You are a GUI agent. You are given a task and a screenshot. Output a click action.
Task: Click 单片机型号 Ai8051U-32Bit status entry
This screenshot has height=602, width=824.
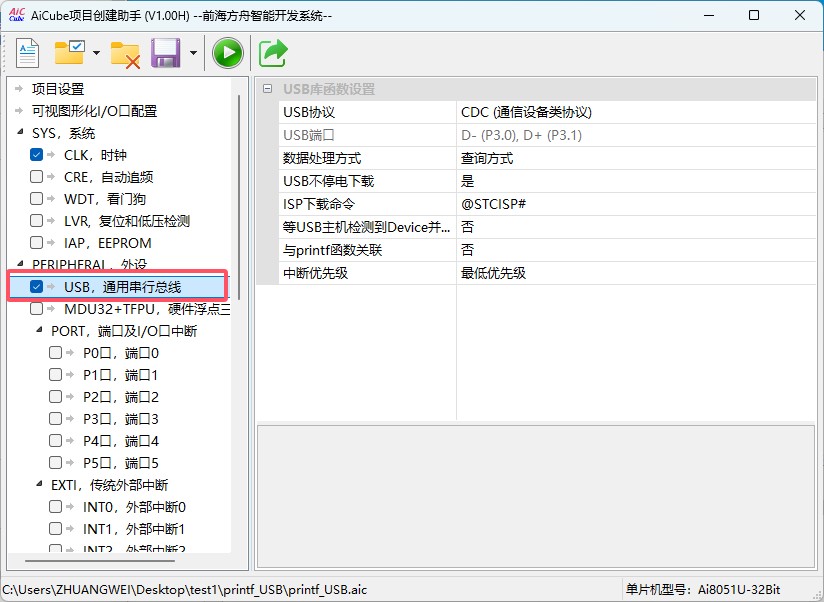(x=703, y=590)
